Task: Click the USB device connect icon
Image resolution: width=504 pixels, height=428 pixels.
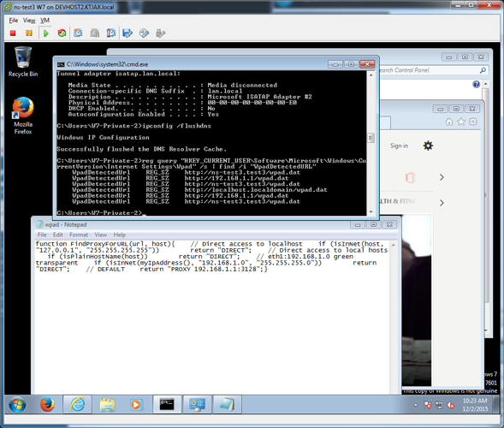Action: pos(160,33)
